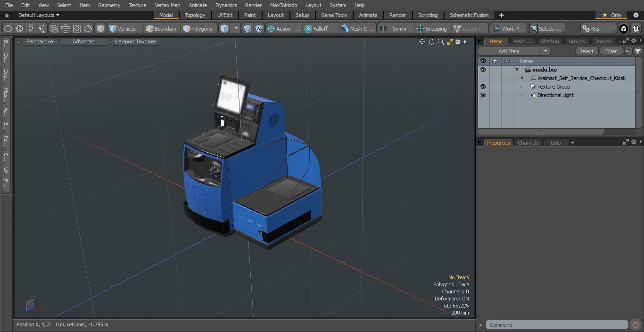Click the Items list filter funnel icon

[637, 51]
